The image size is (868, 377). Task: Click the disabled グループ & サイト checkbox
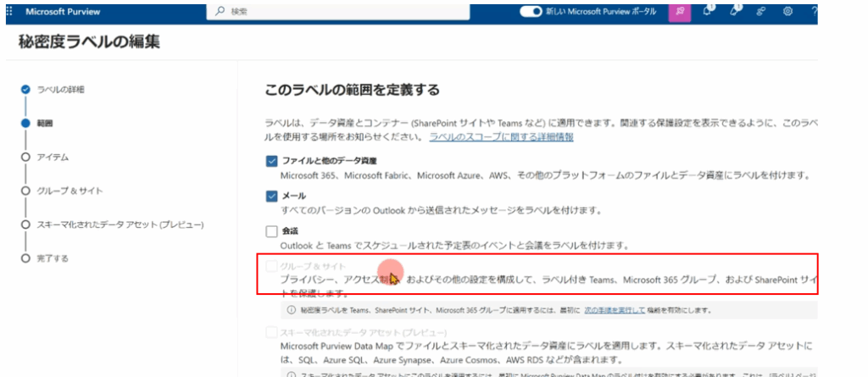point(271,266)
